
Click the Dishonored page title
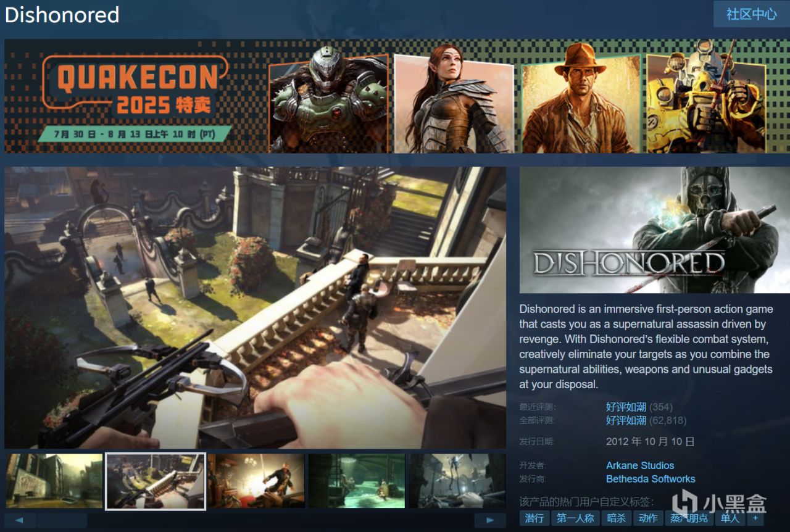62,15
